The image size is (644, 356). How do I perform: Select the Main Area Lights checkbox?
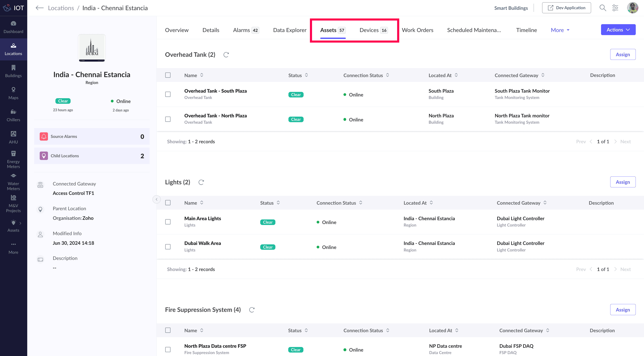click(x=168, y=222)
